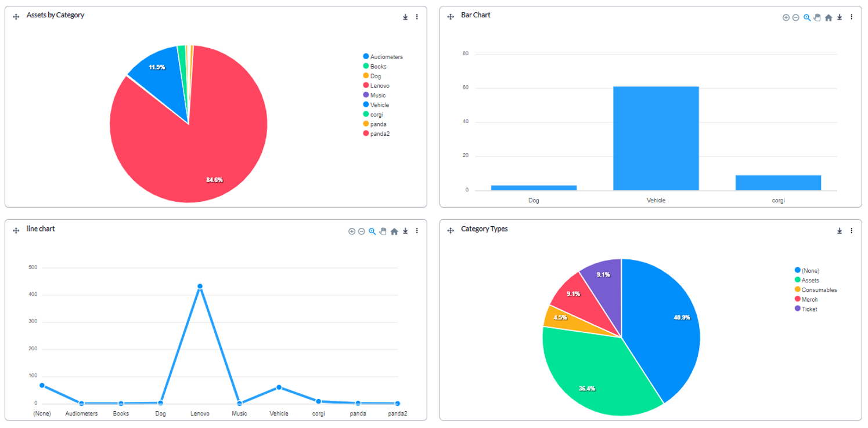Toggle the Lenovo series in the legend
The width and height of the screenshot is (868, 428).
tap(380, 86)
